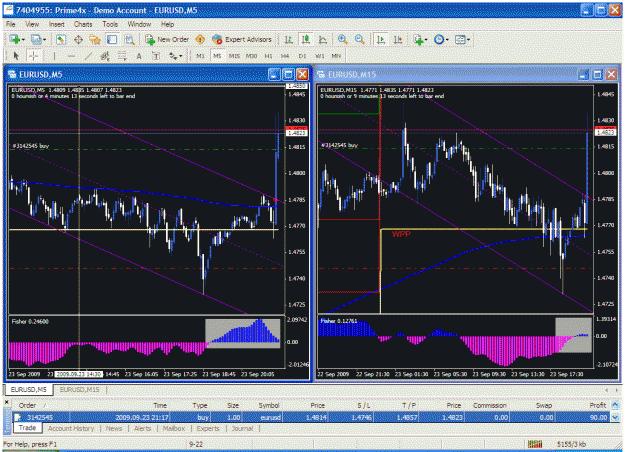The width and height of the screenshot is (625, 452).
Task: Open the Periods clock dropdown
Action: pyautogui.click(x=441, y=39)
